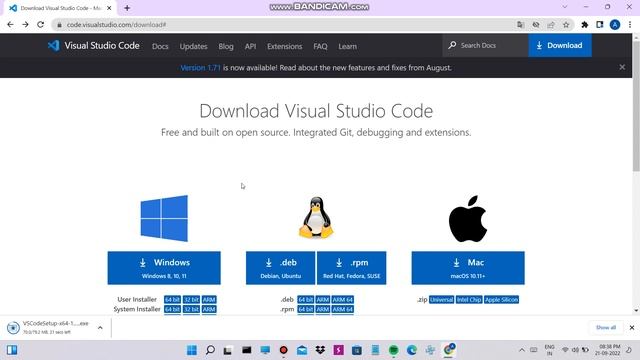Select the Mac .zip Apple Silicon link
This screenshot has height=360, width=640.
point(502,300)
